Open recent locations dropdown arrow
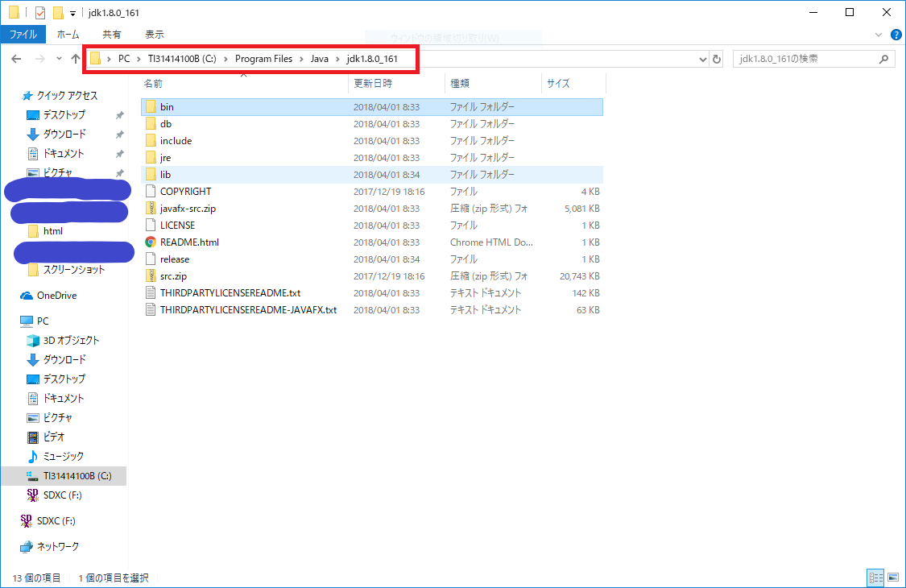 pos(59,59)
